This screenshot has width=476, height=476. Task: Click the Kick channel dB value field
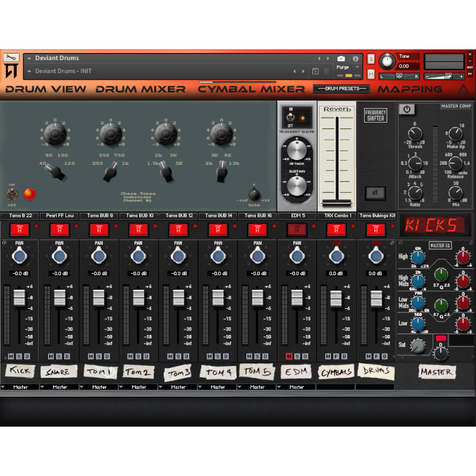pos(20,274)
